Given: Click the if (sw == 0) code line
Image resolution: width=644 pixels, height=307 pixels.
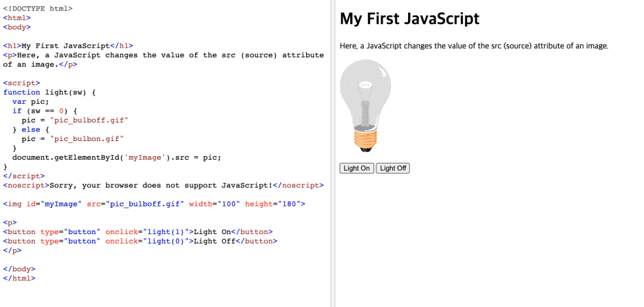Looking at the screenshot, I should coord(45,111).
